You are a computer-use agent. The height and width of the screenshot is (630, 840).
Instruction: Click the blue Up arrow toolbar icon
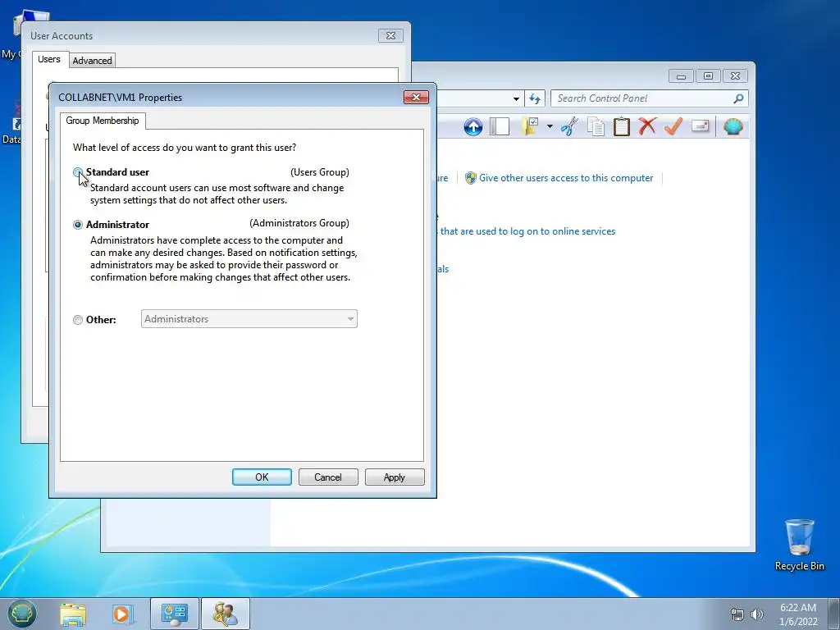[x=473, y=127]
